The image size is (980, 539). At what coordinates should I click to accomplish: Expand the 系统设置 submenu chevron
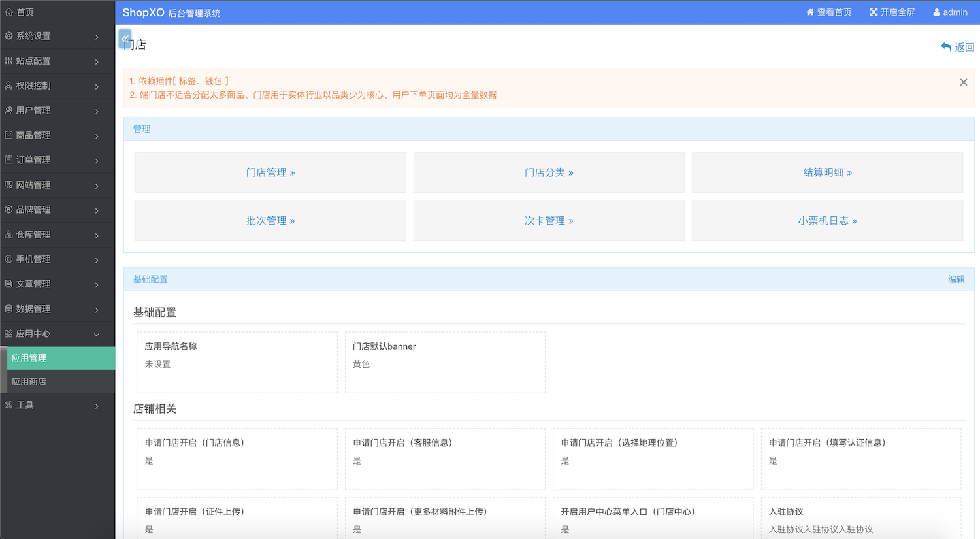97,37
